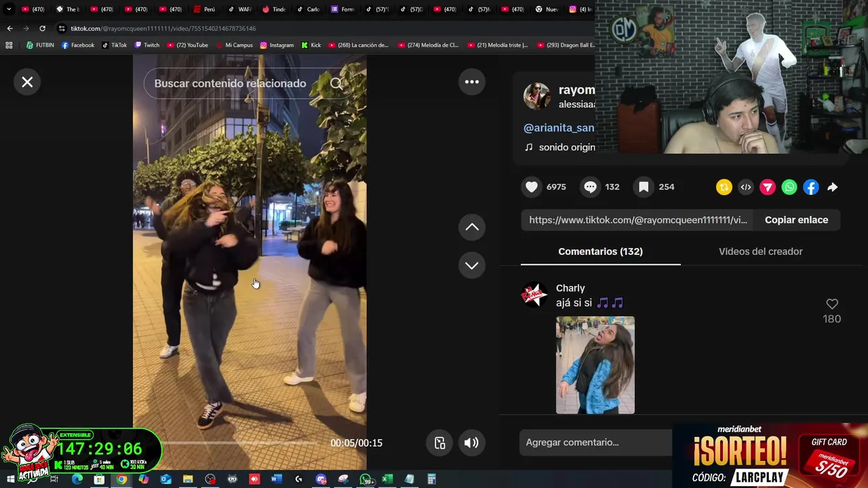868x488 pixels.
Task: Open the three-dot more options menu
Action: (x=472, y=82)
